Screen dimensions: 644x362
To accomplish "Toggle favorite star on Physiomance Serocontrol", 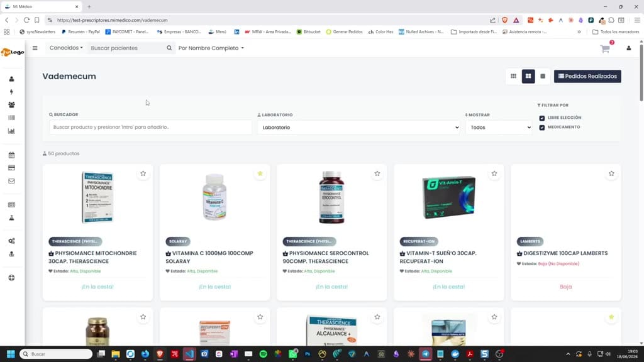I will tap(377, 173).
